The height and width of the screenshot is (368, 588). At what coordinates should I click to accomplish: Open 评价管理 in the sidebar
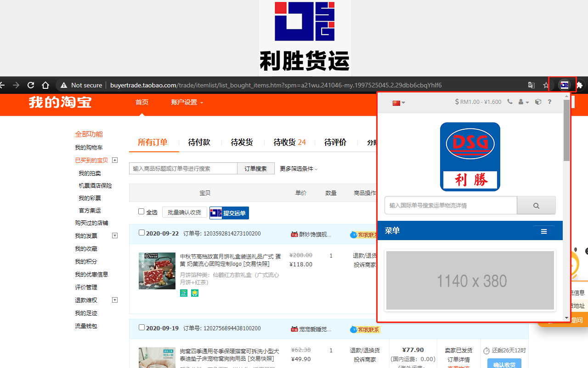point(86,287)
